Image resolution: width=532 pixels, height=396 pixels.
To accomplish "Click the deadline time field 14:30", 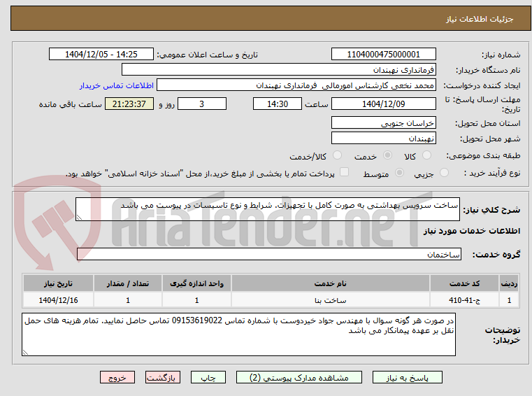I will click(278, 104).
